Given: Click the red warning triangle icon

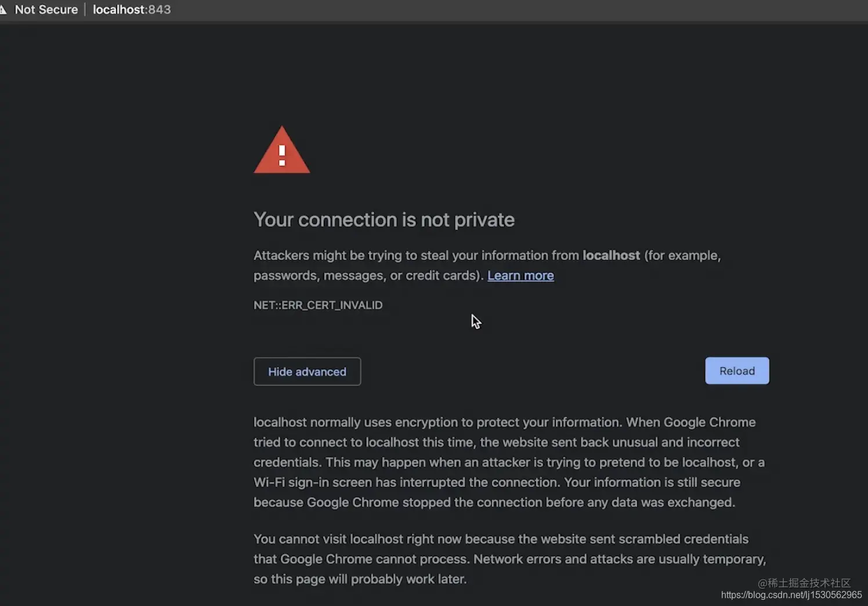Looking at the screenshot, I should point(282,151).
